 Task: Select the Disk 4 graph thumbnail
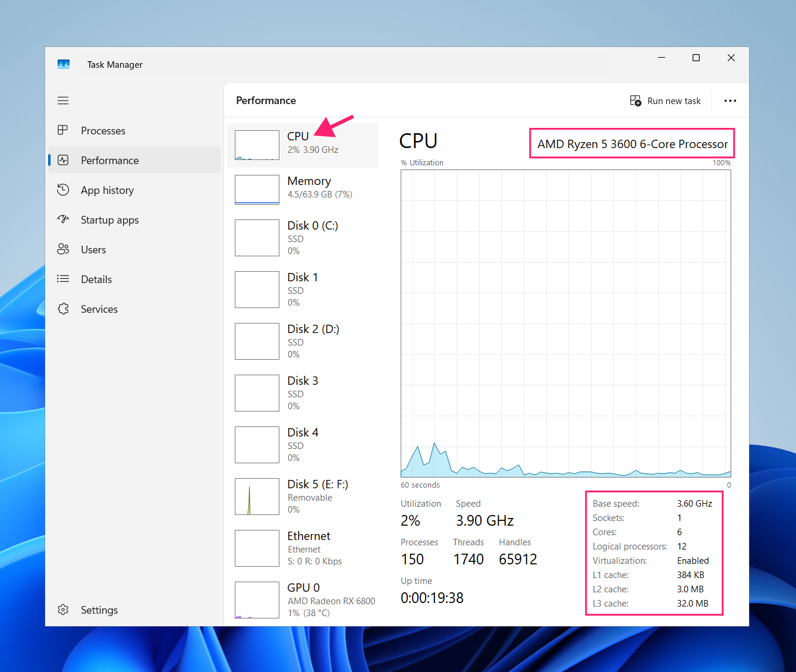point(257,445)
